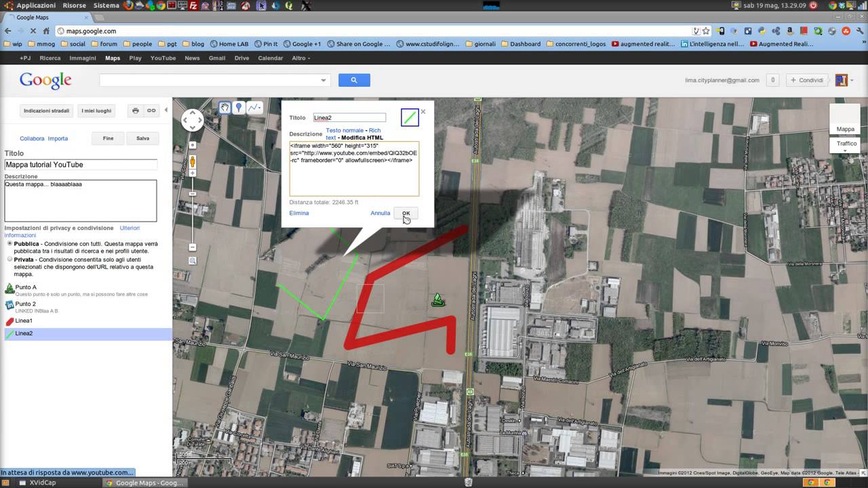Image resolution: width=868 pixels, height=488 pixels.
Task: Click the Street View pegman icon
Action: pos(193,162)
